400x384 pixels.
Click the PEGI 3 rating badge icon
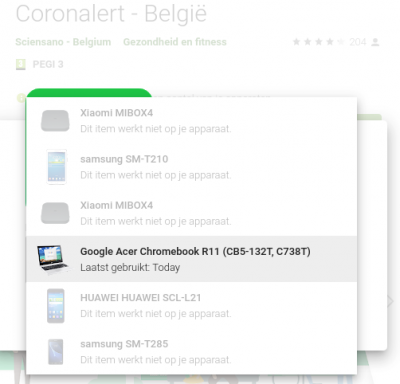pyautogui.click(x=21, y=64)
